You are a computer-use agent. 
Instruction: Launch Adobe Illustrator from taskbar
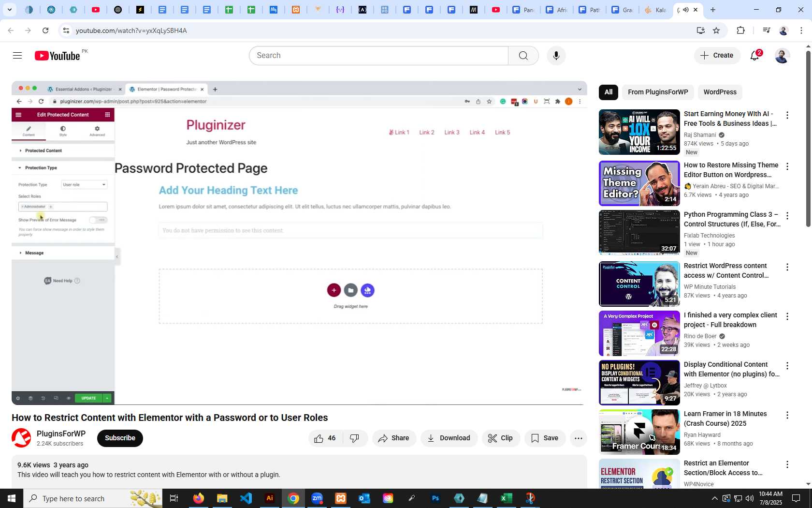point(270,498)
